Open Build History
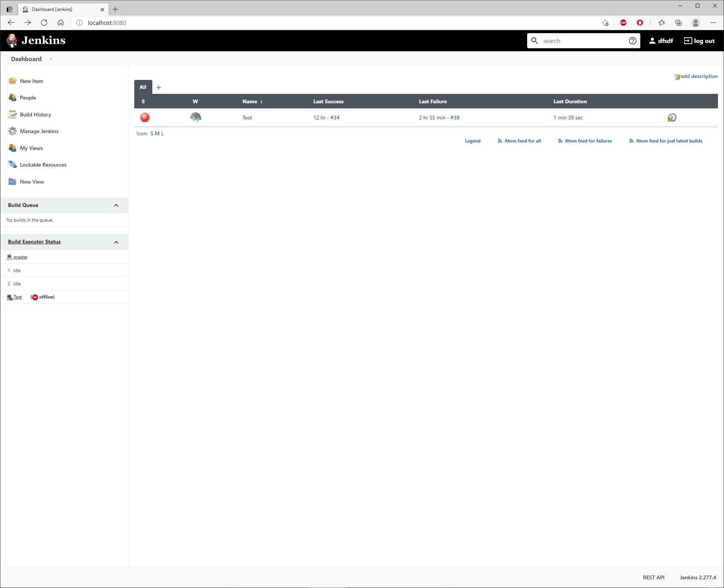This screenshot has height=588, width=724. pyautogui.click(x=35, y=115)
